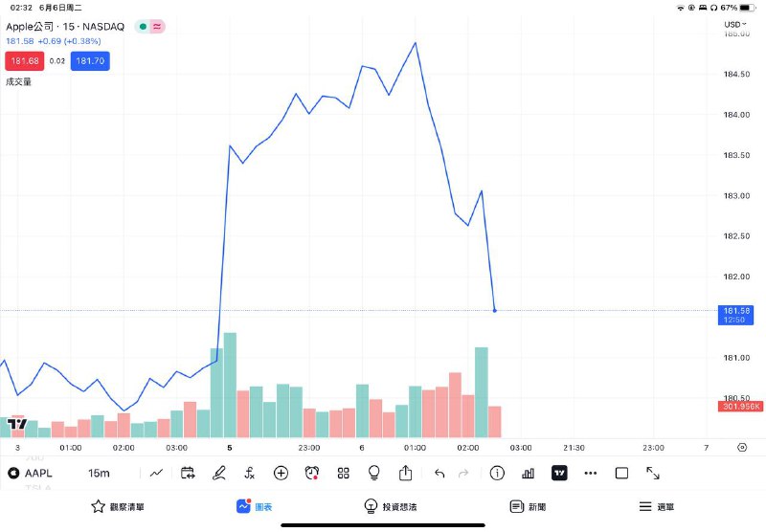Viewport: 766px width, 532px height.
Task: Change the 15m timeframe interval
Action: tap(99, 473)
